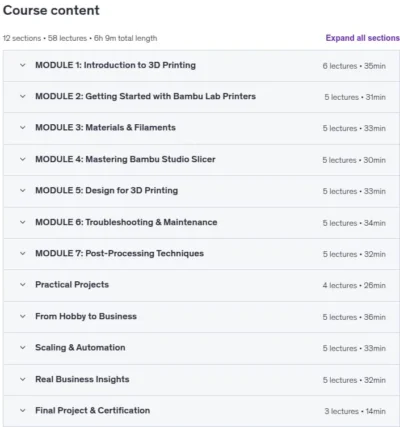The height and width of the screenshot is (427, 400).
Task: Expand MODULE 4 chevron icon
Action: pos(22,159)
